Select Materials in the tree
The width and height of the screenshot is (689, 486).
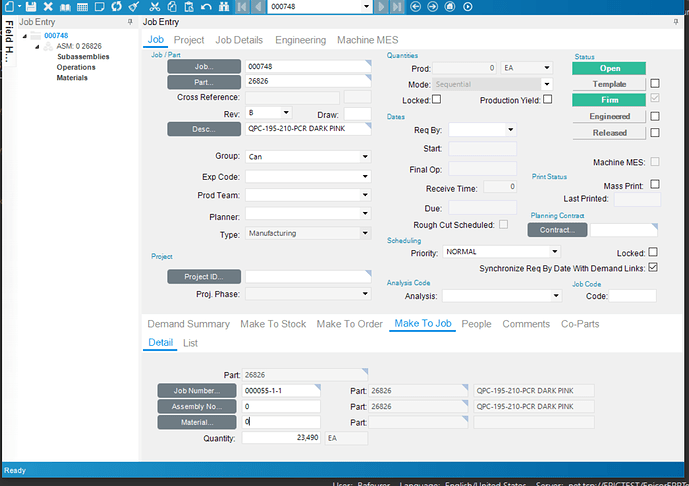pos(72,78)
